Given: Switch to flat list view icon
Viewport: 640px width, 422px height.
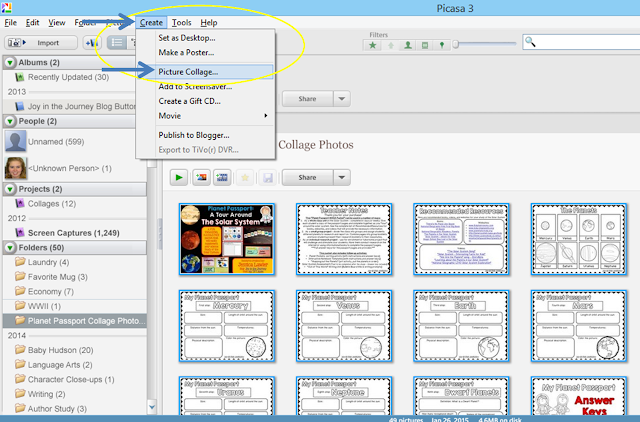Looking at the screenshot, I should pos(117,42).
